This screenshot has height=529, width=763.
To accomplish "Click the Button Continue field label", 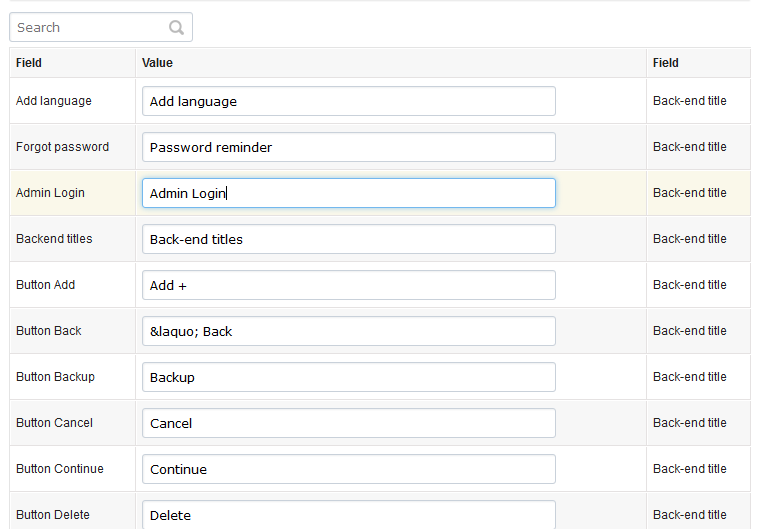I will coord(59,469).
